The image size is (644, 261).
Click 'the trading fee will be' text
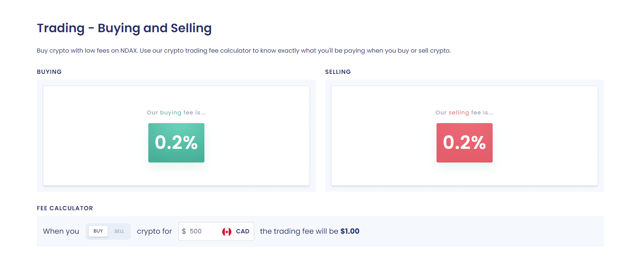[x=299, y=231]
